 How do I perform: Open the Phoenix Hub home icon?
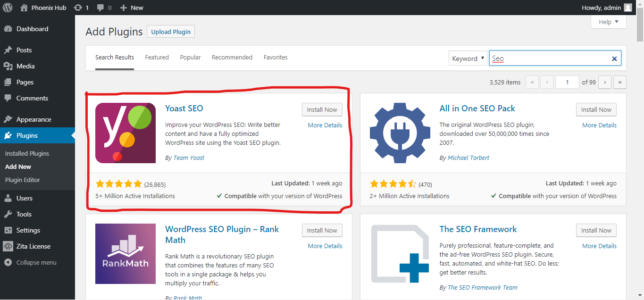pos(24,8)
